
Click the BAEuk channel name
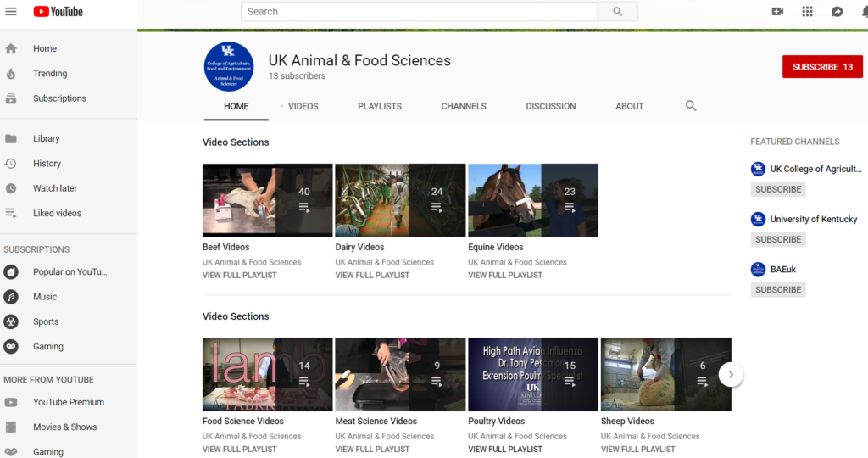(782, 270)
